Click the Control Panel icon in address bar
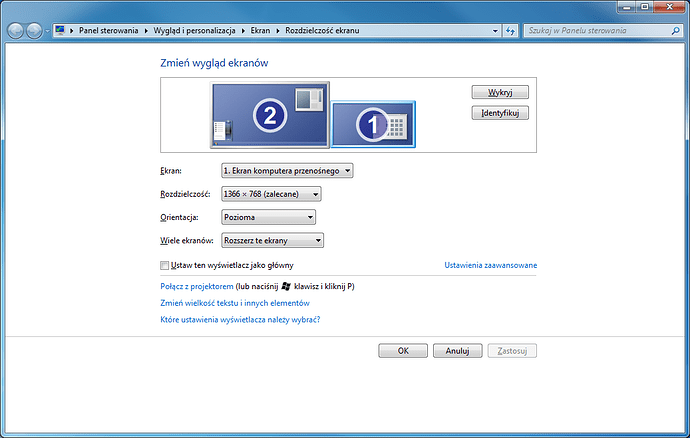Screen dimensions: 690x438 62,32
